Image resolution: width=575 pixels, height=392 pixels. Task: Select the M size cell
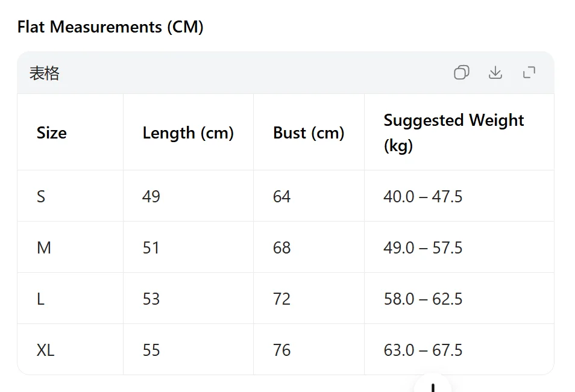pos(44,247)
